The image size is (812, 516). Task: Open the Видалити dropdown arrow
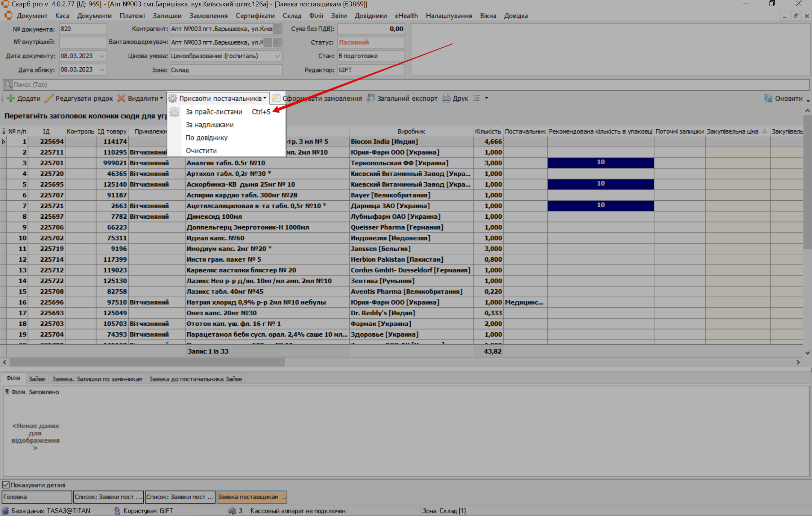[162, 98]
